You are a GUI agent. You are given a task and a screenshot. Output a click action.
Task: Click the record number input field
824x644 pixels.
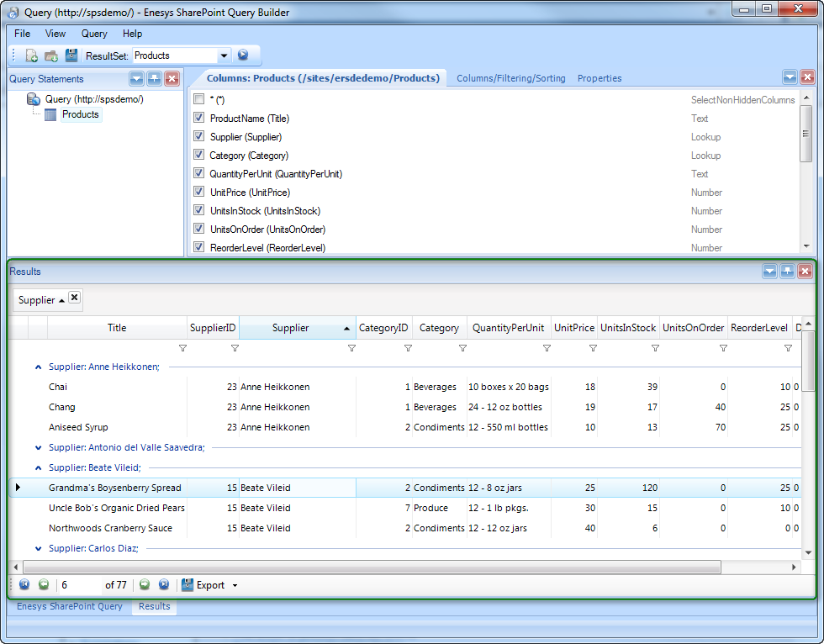(79, 585)
